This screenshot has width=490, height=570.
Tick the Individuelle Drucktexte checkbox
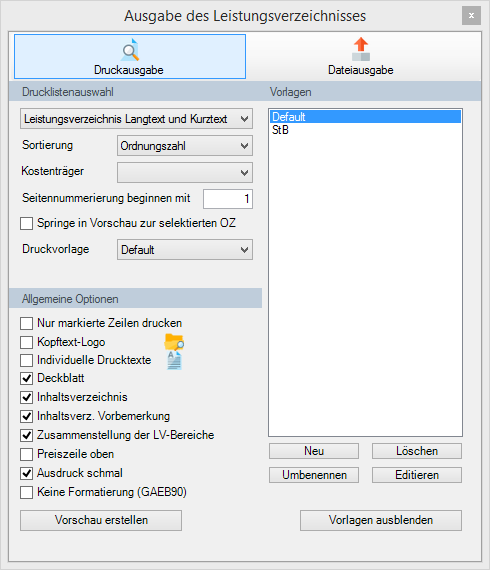pyautogui.click(x=27, y=360)
